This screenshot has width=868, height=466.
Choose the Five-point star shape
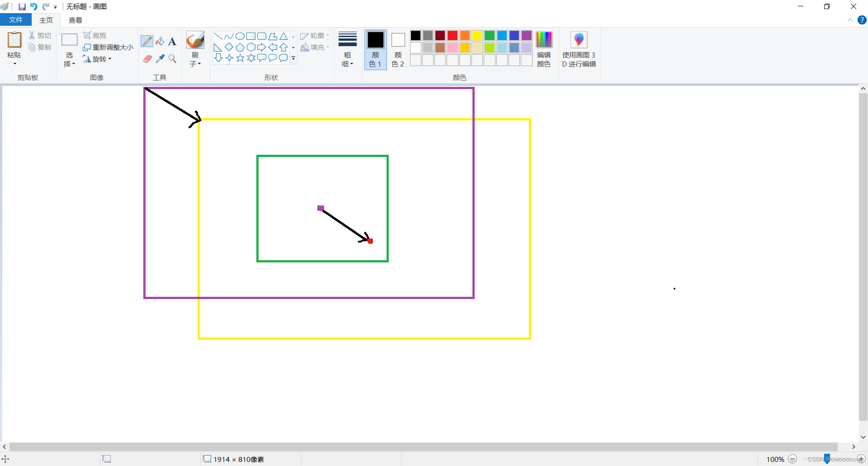(x=240, y=58)
